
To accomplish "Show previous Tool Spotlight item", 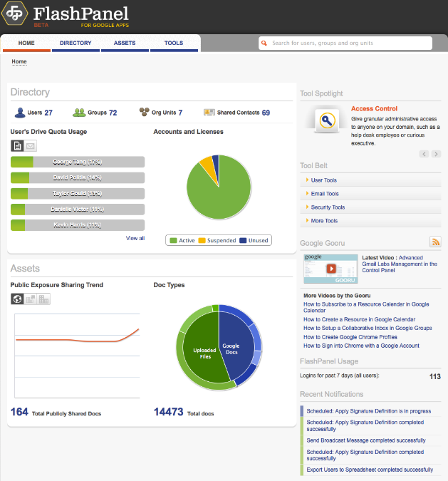I will pyautogui.click(x=424, y=154).
